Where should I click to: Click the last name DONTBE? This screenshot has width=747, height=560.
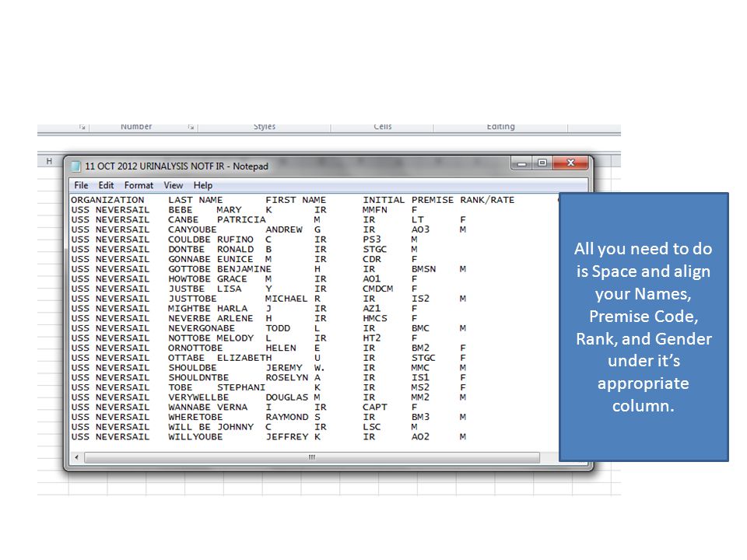186,250
